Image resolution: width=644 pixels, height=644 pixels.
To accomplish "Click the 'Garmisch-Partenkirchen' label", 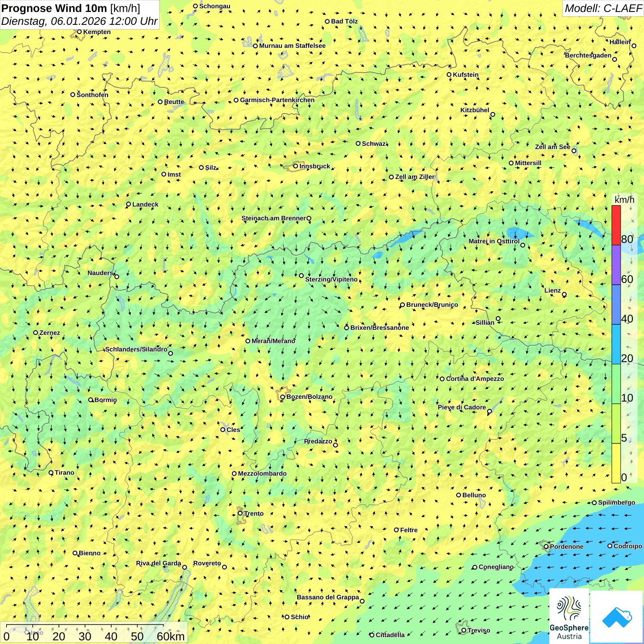I will 277,100.
